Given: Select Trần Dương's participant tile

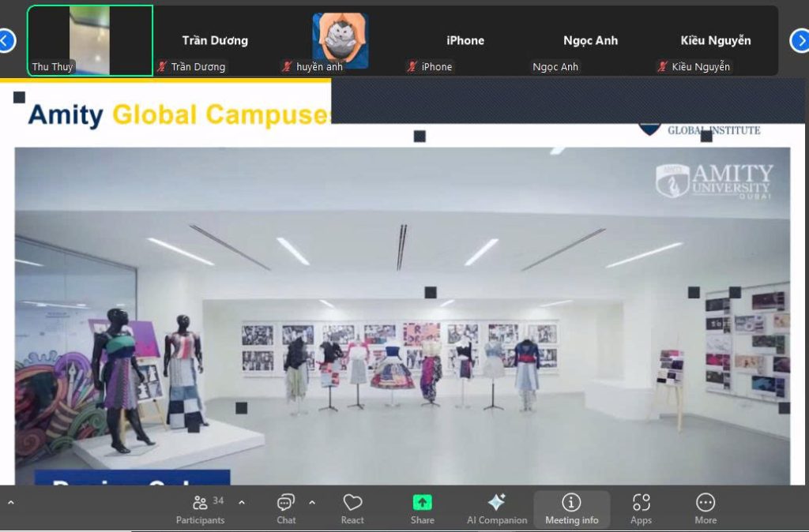Looking at the screenshot, I should click(x=215, y=41).
